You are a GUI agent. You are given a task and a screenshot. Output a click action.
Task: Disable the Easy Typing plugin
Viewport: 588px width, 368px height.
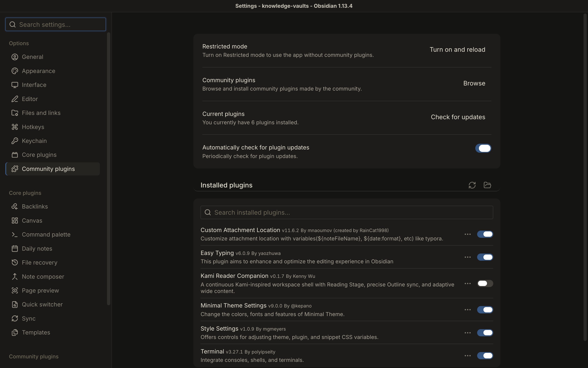485,257
